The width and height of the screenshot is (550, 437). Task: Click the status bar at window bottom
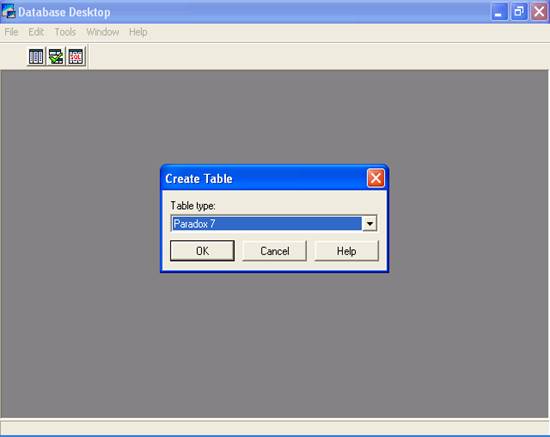click(275, 428)
